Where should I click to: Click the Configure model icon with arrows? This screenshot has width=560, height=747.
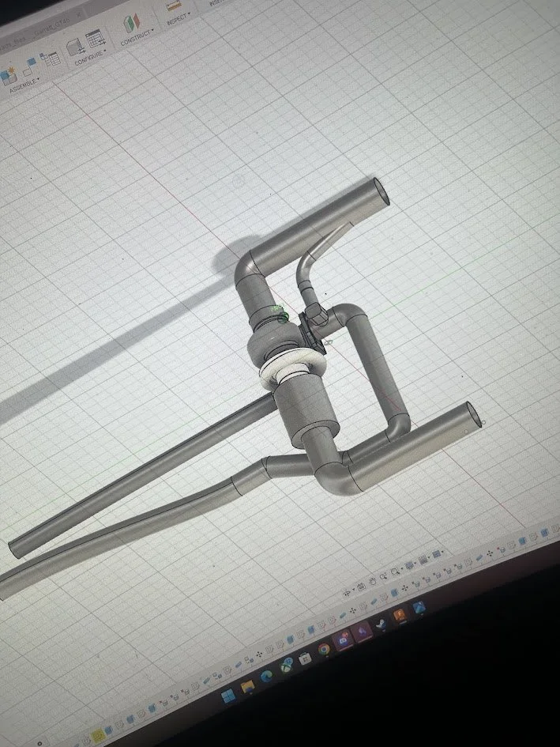tap(75, 47)
